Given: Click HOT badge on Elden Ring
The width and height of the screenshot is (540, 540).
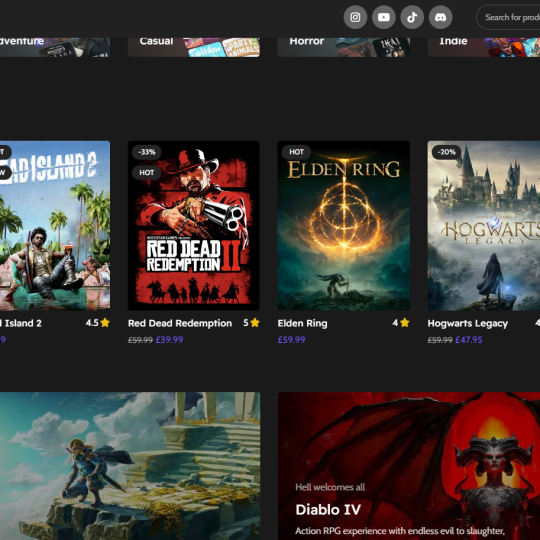Looking at the screenshot, I should point(297,152).
